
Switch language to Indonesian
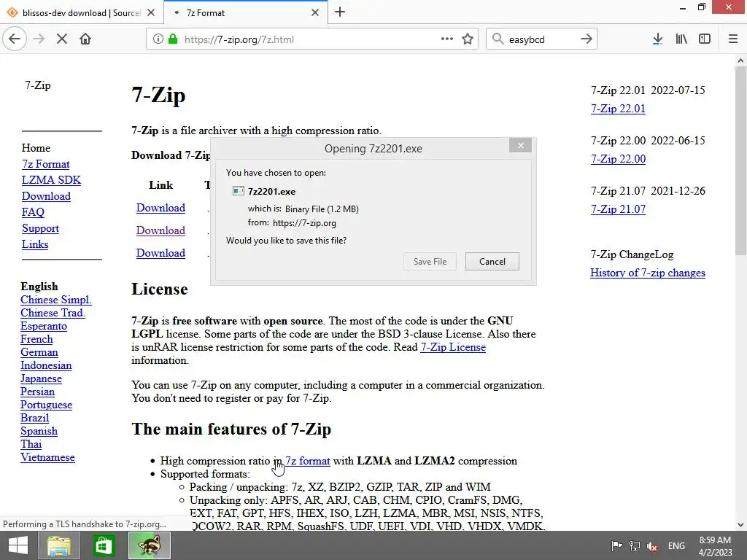[x=46, y=365]
